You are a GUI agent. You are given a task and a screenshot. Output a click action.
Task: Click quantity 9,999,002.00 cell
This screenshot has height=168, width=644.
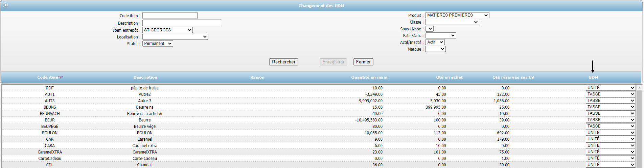point(371,101)
